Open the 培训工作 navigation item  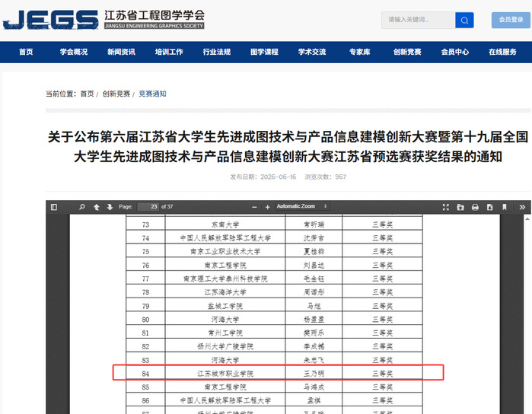[x=169, y=52]
